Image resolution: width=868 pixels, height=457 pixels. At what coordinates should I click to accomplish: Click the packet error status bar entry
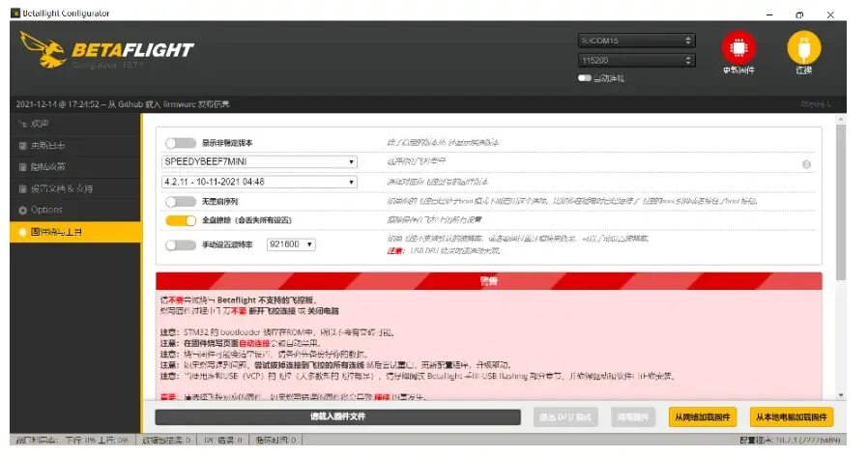166,441
